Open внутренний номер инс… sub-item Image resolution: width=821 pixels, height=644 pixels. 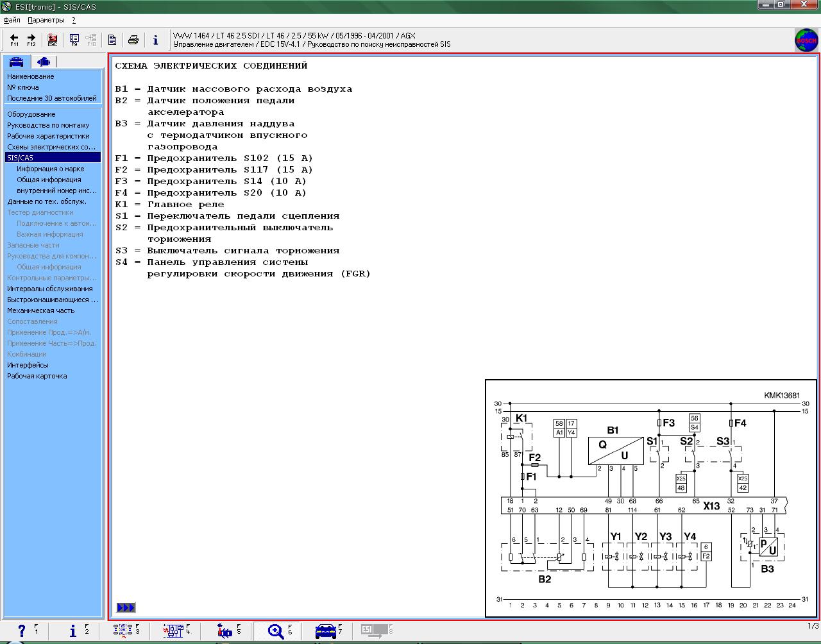[x=56, y=191]
